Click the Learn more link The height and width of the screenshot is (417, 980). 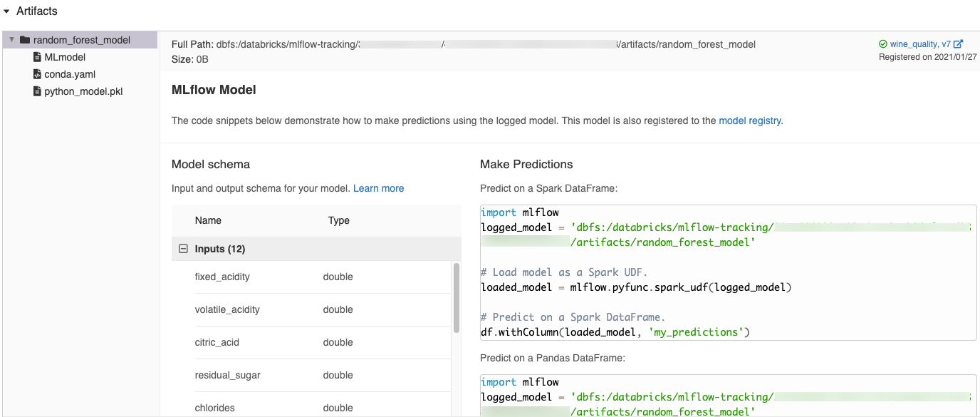(x=378, y=188)
